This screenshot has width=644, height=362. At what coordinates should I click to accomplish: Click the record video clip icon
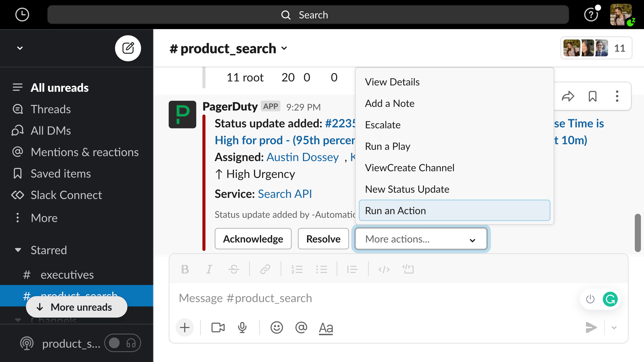point(218,327)
